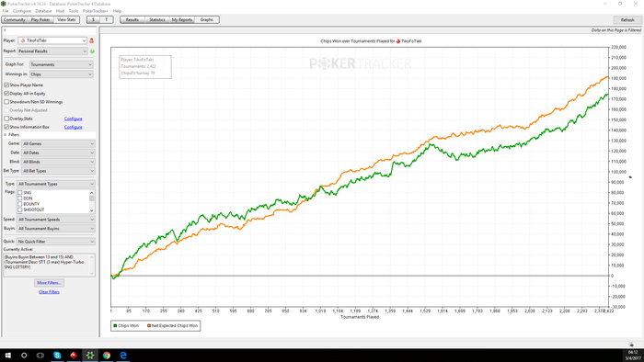
Task: Open the File menu
Action: pos(6,11)
